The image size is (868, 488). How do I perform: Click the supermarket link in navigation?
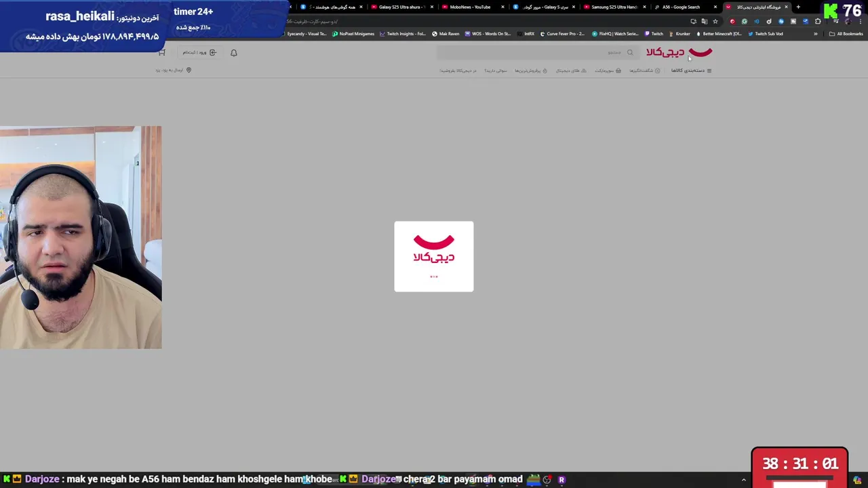(x=608, y=70)
